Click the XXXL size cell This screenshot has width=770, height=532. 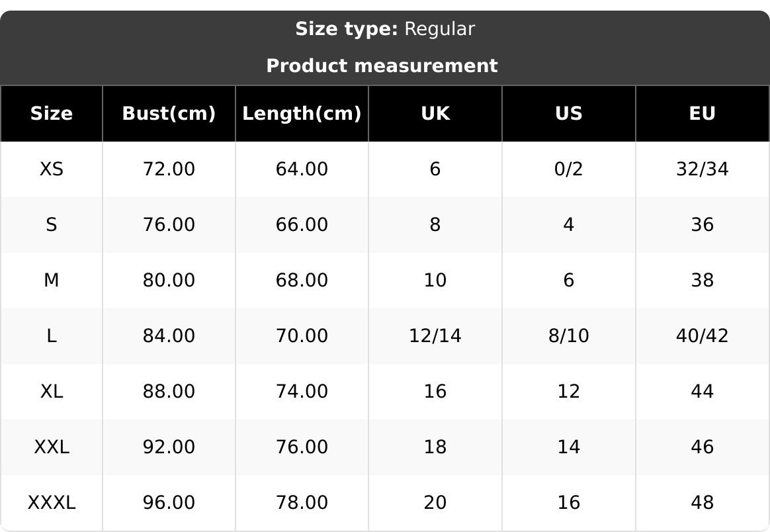[52, 503]
